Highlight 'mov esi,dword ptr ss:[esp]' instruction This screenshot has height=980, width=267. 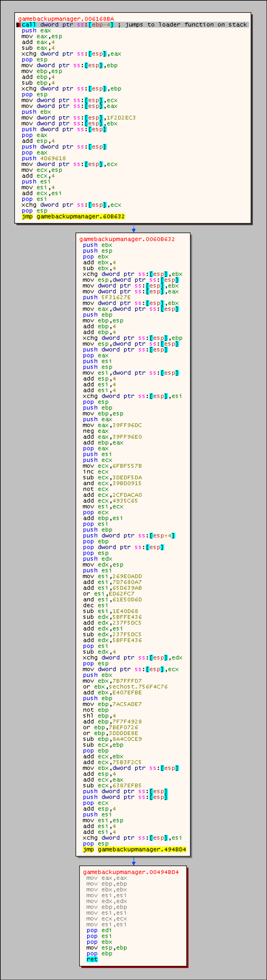(x=131, y=373)
